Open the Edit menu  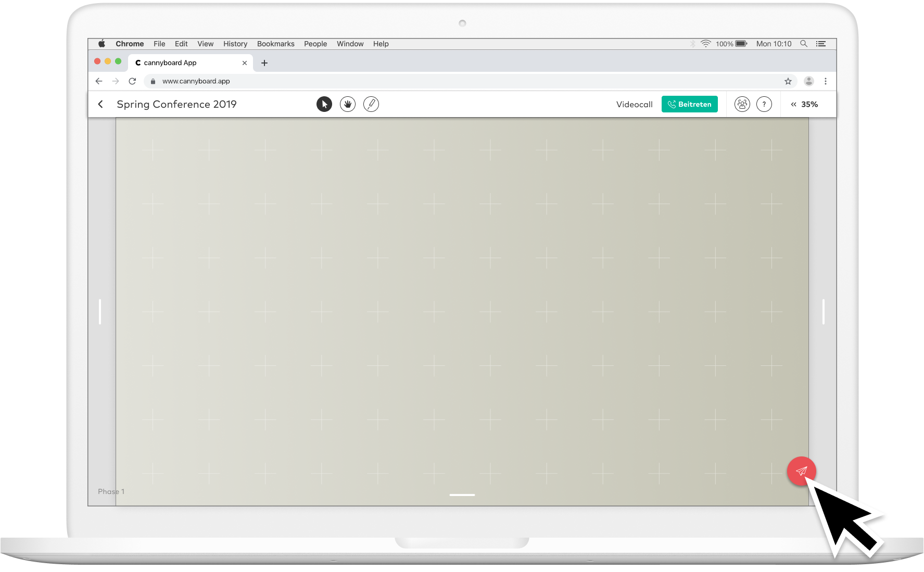pyautogui.click(x=181, y=44)
